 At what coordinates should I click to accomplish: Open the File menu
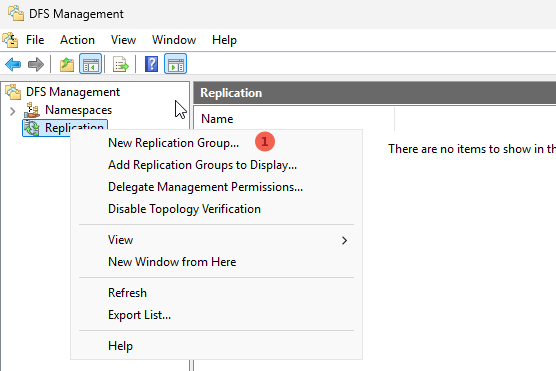tap(35, 40)
